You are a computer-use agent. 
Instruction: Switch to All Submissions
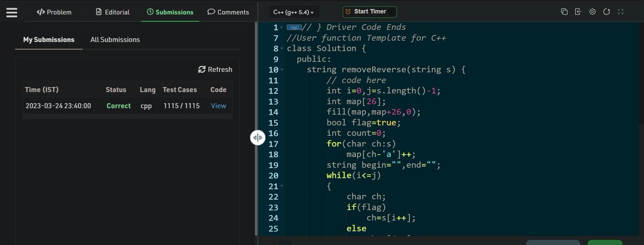115,40
